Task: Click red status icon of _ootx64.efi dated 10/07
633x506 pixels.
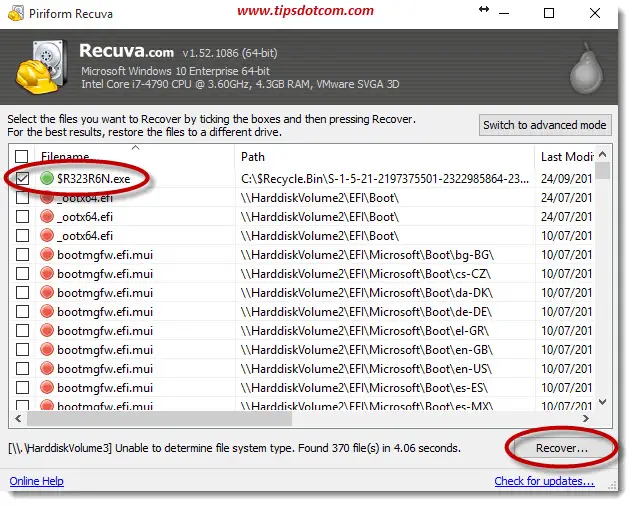Action: pyautogui.click(x=47, y=235)
